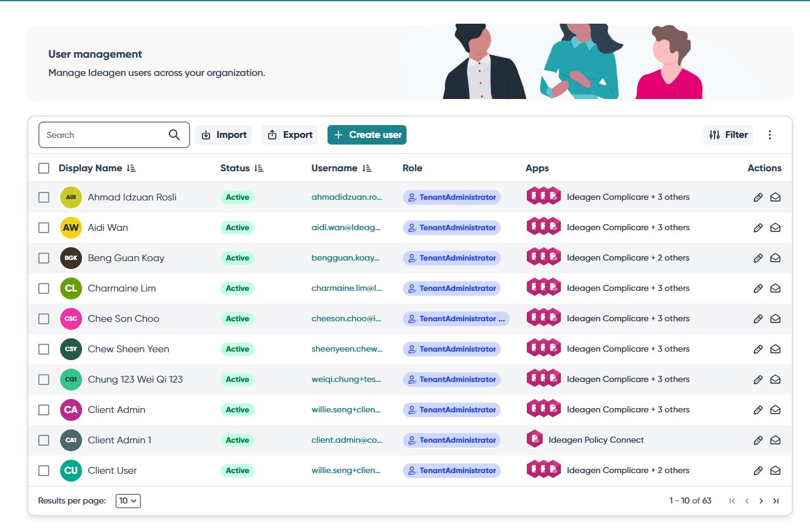Open the Filter panel
Screen dimensions: 810x532
tap(728, 135)
